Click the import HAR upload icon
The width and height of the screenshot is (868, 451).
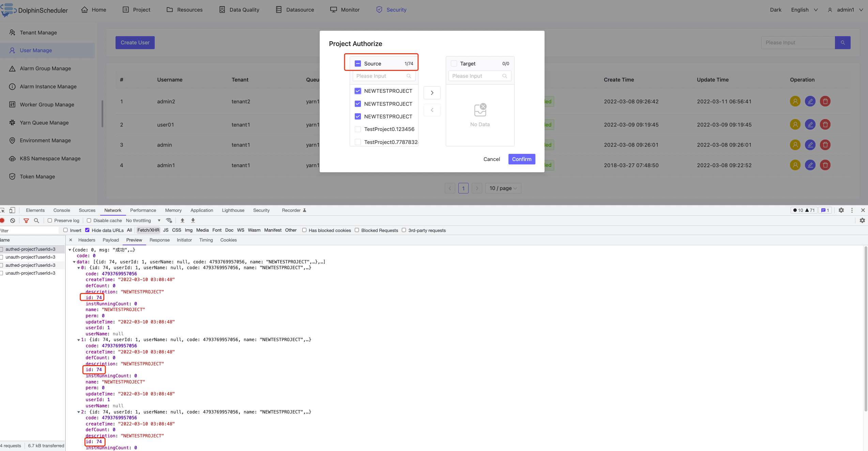click(182, 220)
